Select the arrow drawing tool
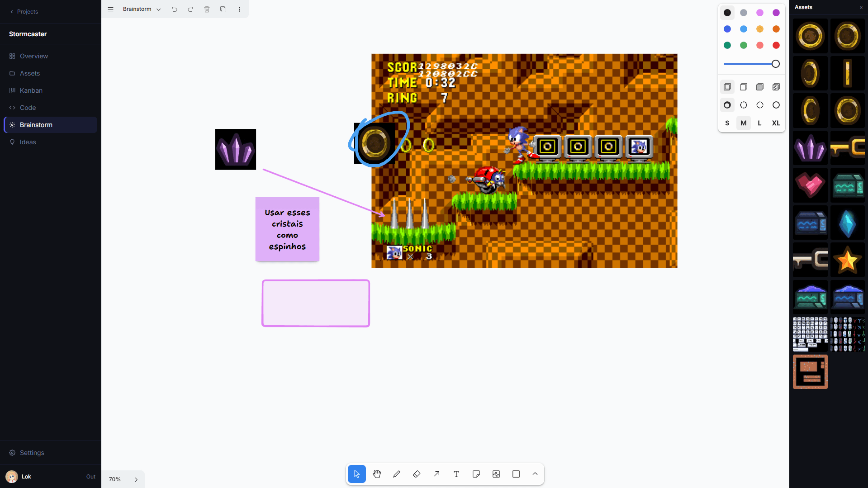The image size is (868, 488). 436,474
